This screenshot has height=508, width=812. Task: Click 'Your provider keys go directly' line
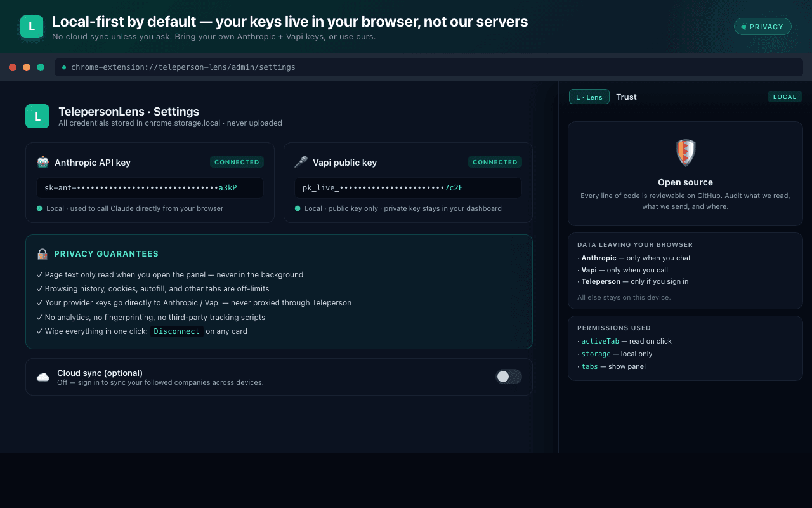click(x=194, y=303)
